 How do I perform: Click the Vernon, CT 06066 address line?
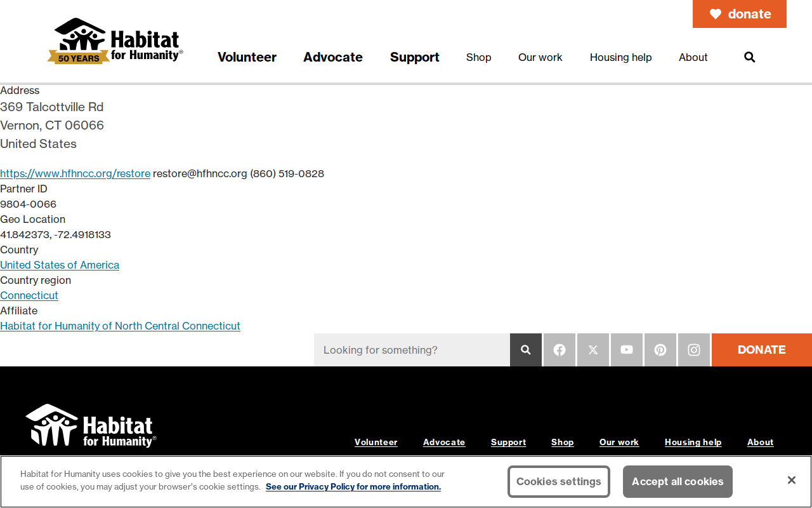(x=52, y=125)
